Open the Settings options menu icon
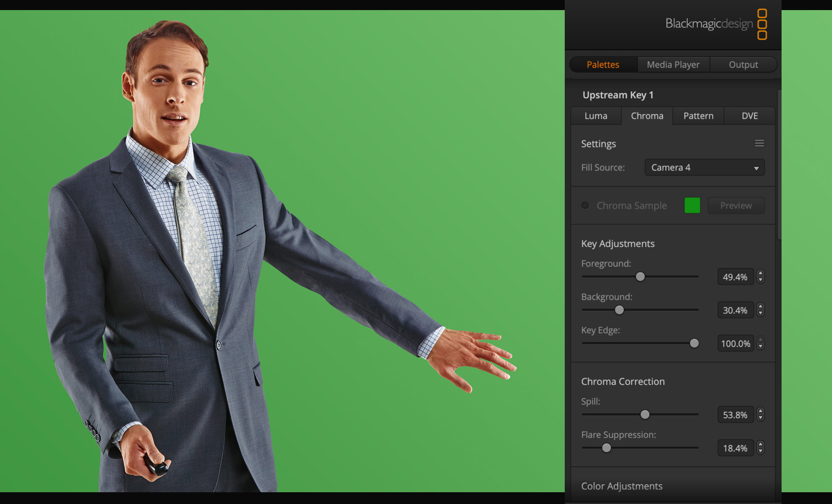The height and width of the screenshot is (504, 832). [x=760, y=143]
